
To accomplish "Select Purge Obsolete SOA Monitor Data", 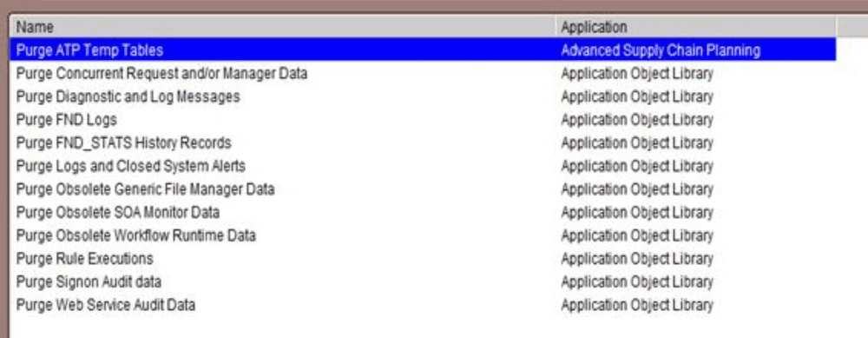I will tap(118, 212).
